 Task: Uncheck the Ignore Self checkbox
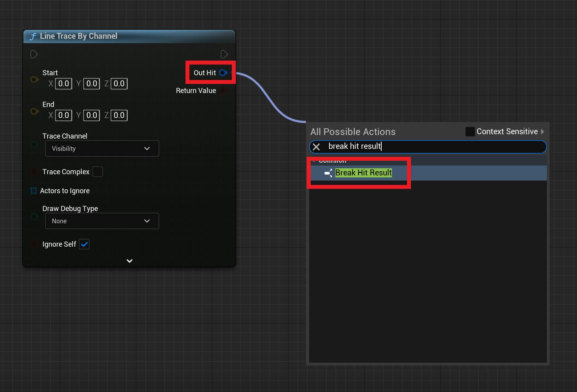84,244
